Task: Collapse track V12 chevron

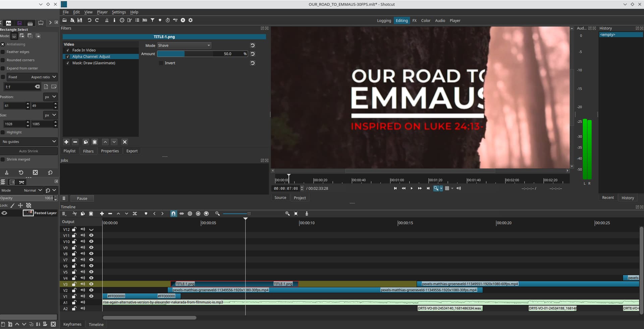Action: click(x=91, y=230)
